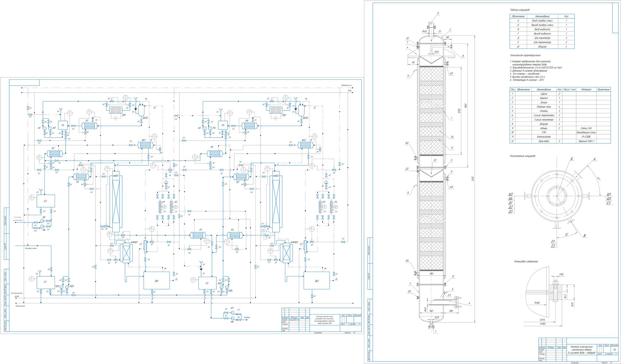This screenshot has width=621, height=364.
Task: Select the БКД1 vessel symbol
Action: click(x=142, y=110)
